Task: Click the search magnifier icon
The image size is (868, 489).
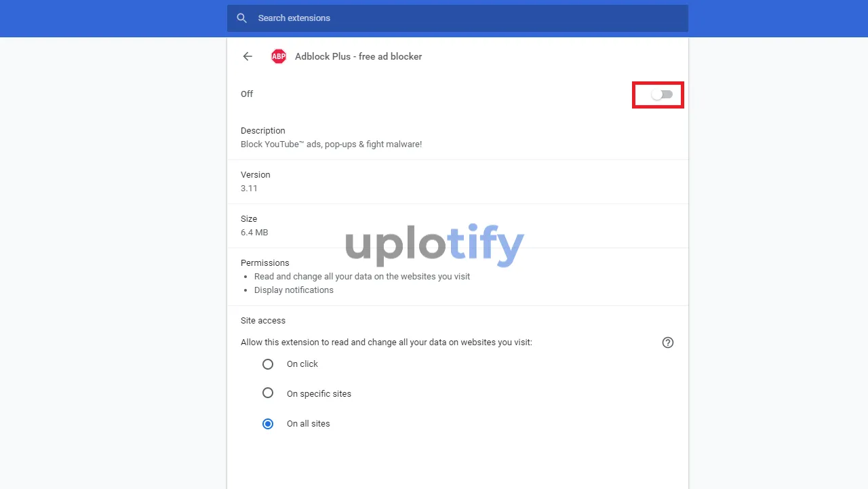Action: point(241,18)
